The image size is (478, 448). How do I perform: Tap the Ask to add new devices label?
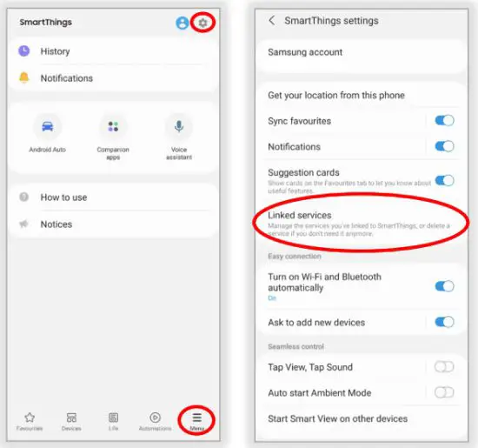(x=316, y=322)
